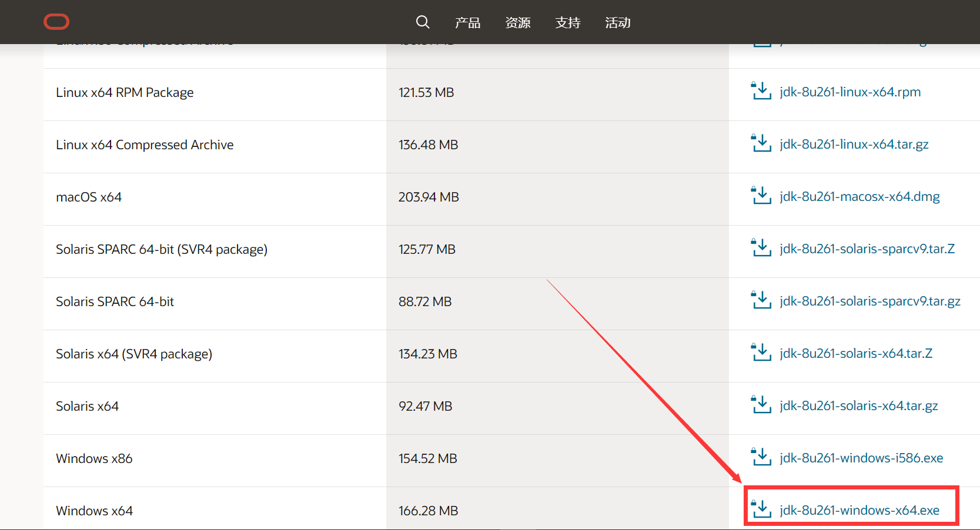Click download icon beside jdk-8u261-solaris-x64.tar.Z
Viewport: 980px width, 530px height.
tap(761, 353)
